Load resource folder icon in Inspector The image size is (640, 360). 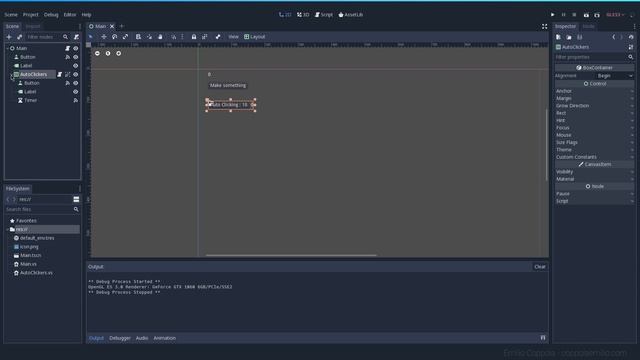569,37
